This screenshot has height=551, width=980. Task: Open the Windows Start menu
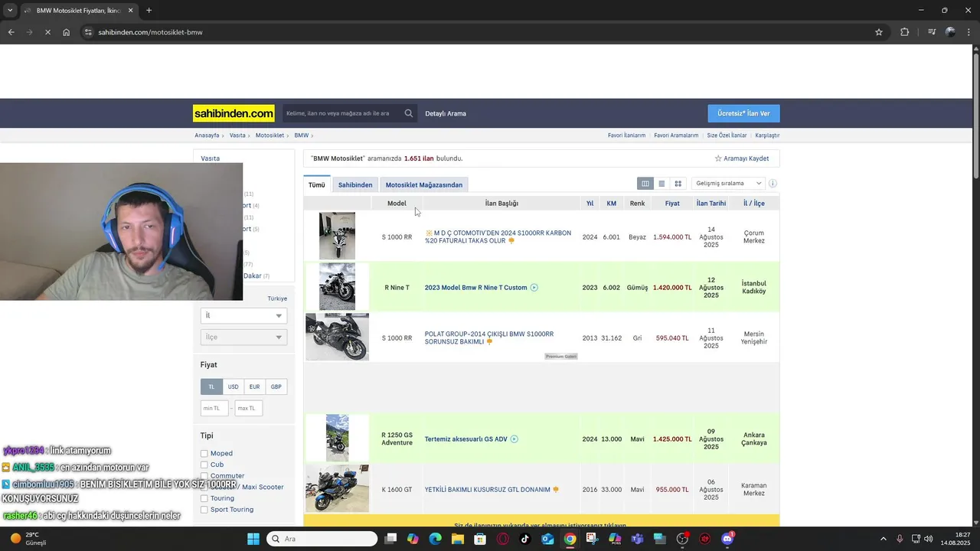(x=253, y=539)
